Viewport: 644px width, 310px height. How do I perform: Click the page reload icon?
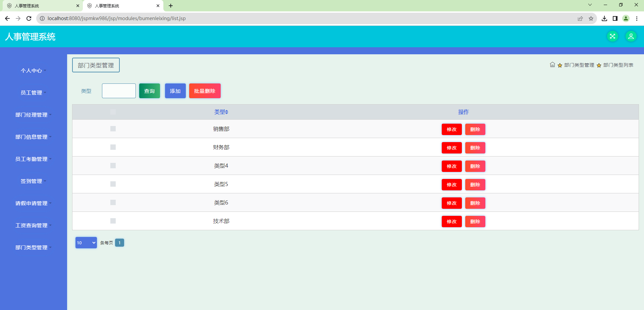tap(29, 18)
